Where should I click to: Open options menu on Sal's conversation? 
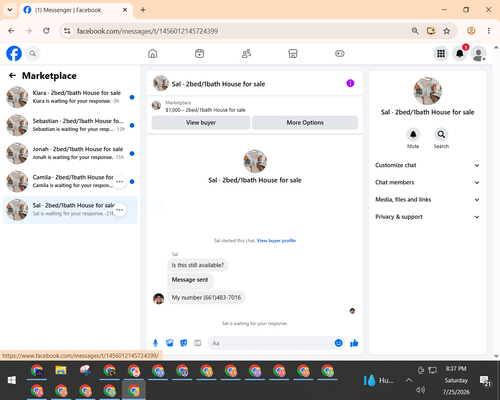(x=119, y=210)
